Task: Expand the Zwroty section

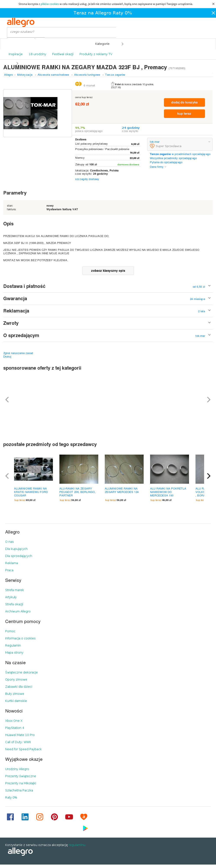Action: [x=108, y=323]
